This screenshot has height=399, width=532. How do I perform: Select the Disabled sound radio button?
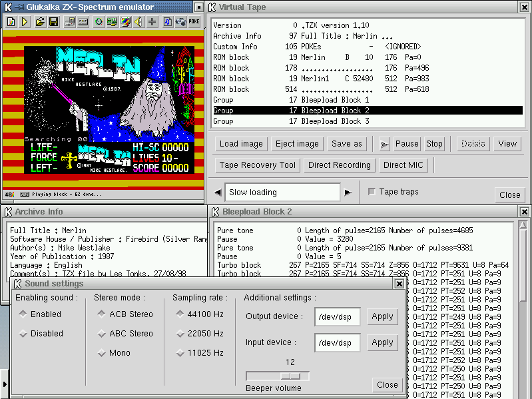23,334
